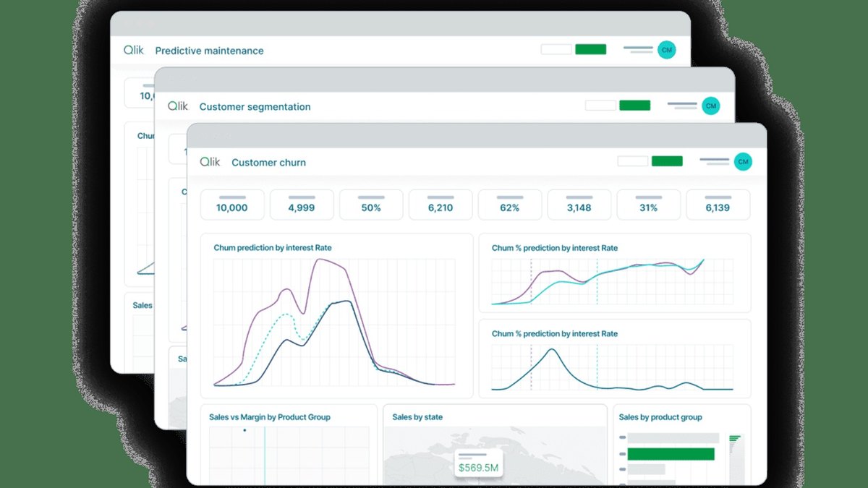Image resolution: width=868 pixels, height=488 pixels.
Task: Select the 62% KPI card
Action: tap(510, 205)
